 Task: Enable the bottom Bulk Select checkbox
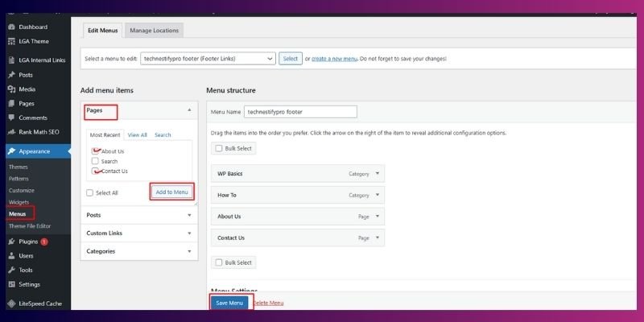(219, 263)
